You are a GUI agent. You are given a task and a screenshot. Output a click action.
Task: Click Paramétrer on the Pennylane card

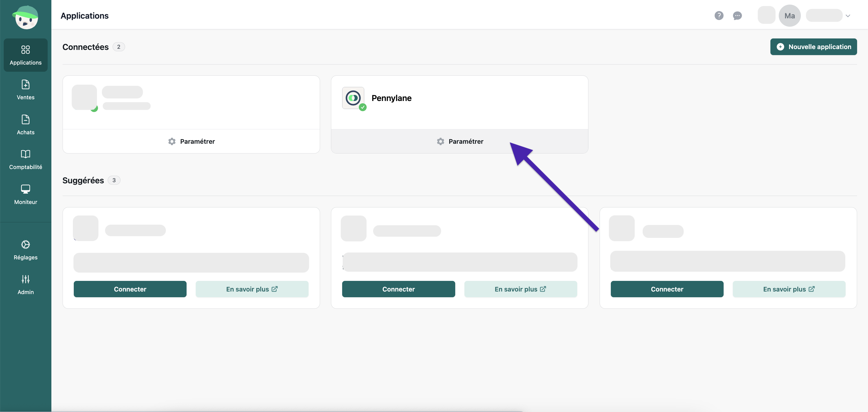(x=460, y=141)
